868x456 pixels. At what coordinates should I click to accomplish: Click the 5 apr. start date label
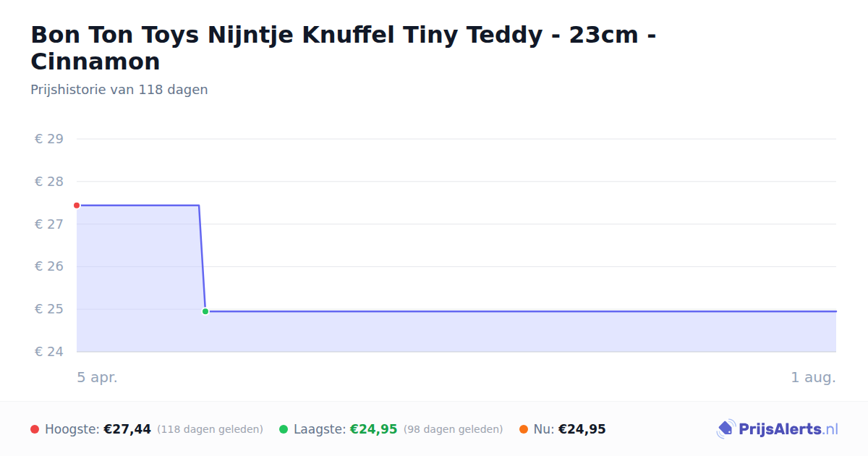pos(98,377)
